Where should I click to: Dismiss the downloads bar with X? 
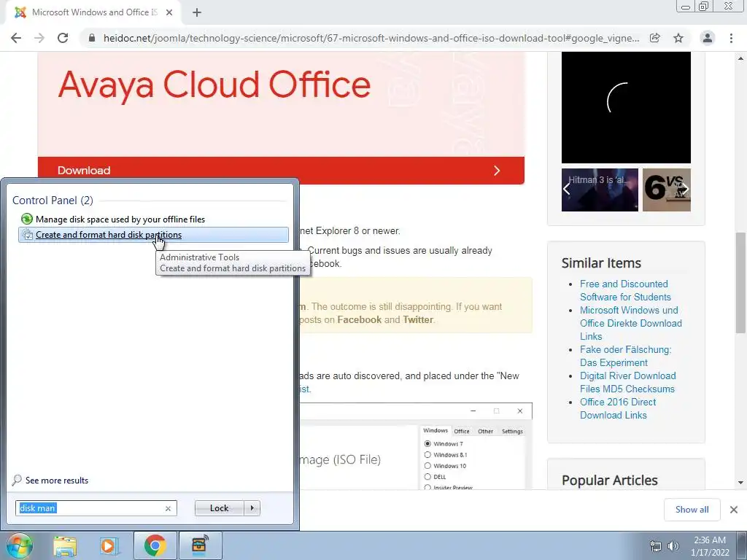click(734, 510)
